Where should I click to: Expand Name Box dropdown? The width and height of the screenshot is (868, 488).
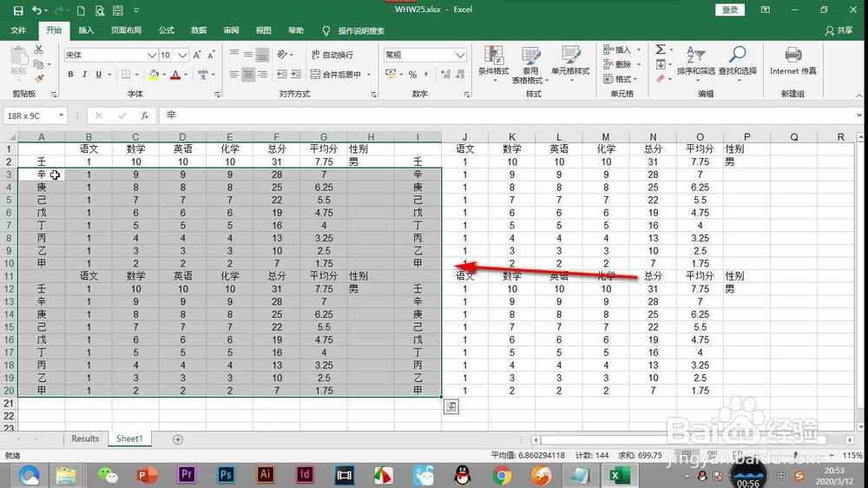61,115
